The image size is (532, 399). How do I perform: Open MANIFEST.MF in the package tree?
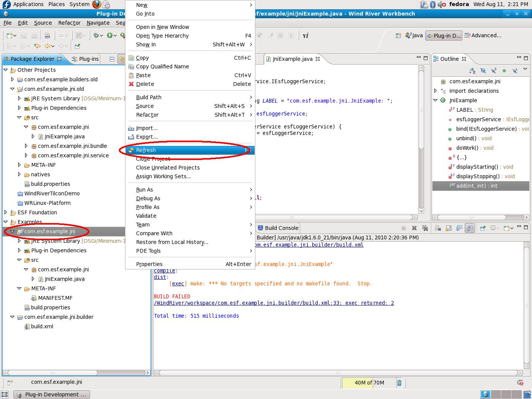(55, 298)
